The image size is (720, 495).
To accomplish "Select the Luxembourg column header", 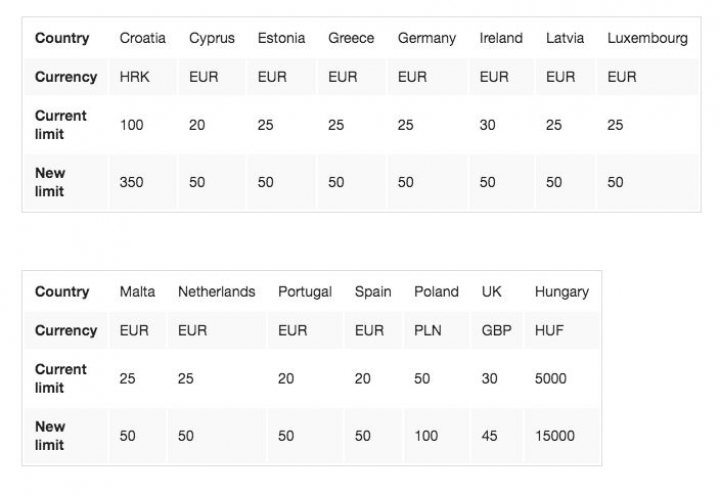I will coord(647,39).
